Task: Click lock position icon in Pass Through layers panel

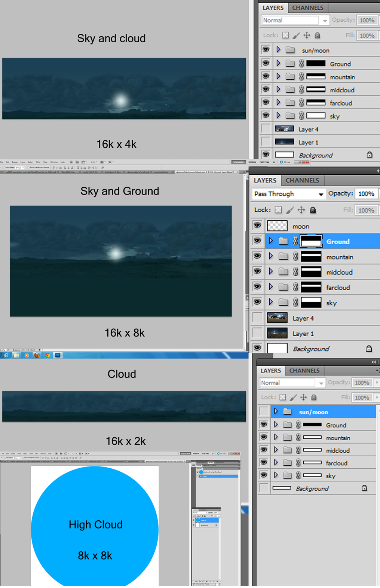Action: pyautogui.click(x=301, y=210)
